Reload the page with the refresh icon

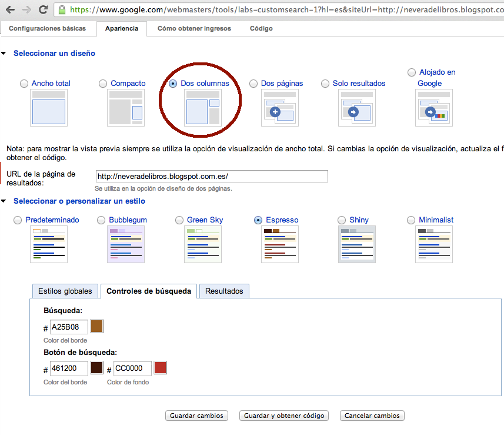point(43,9)
